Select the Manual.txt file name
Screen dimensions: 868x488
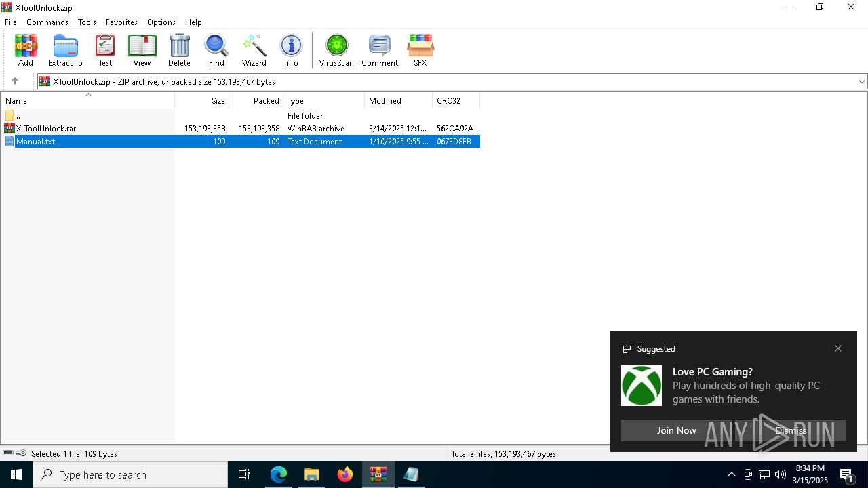point(36,142)
